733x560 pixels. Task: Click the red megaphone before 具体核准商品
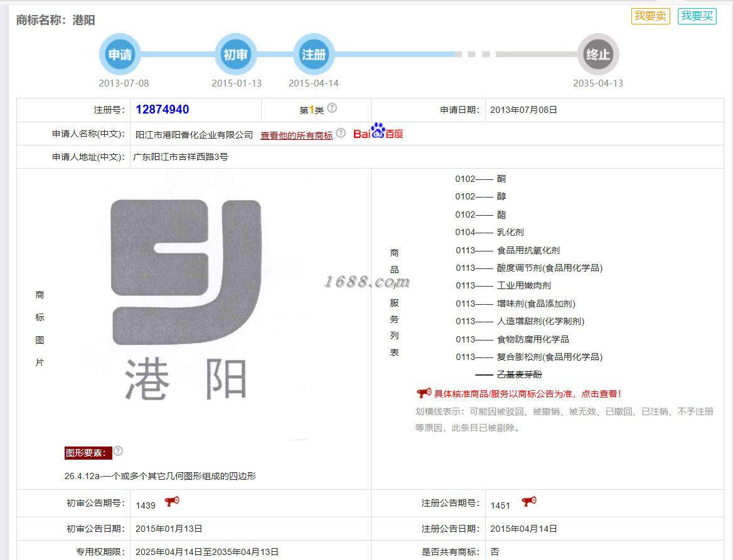tap(424, 393)
